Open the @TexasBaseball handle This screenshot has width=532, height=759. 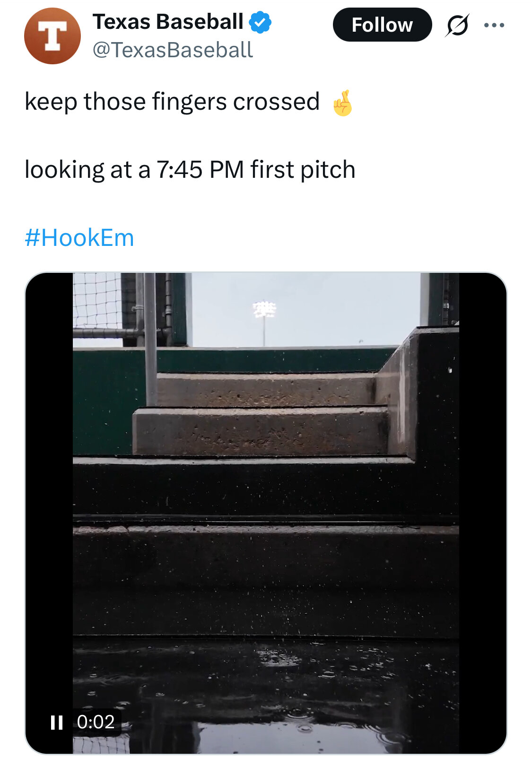[x=173, y=50]
